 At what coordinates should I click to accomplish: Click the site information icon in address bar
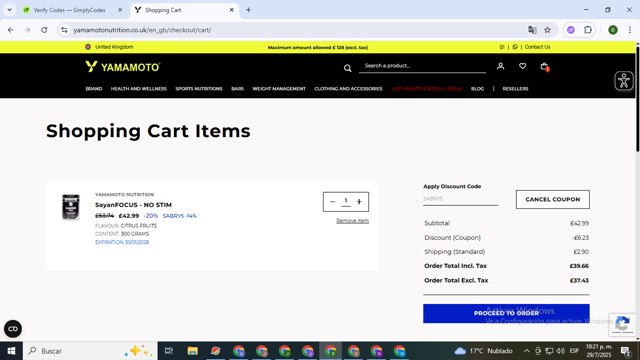(64, 30)
